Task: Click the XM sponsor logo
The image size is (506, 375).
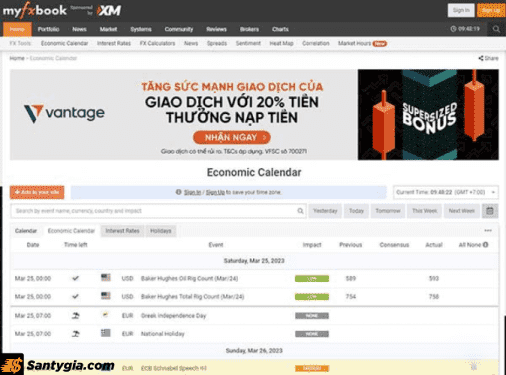Action: [109, 11]
